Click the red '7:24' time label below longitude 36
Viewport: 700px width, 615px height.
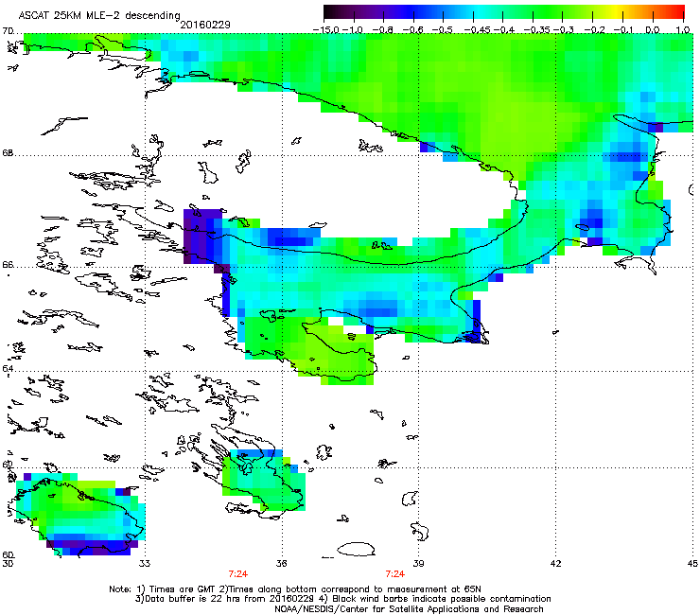238,574
